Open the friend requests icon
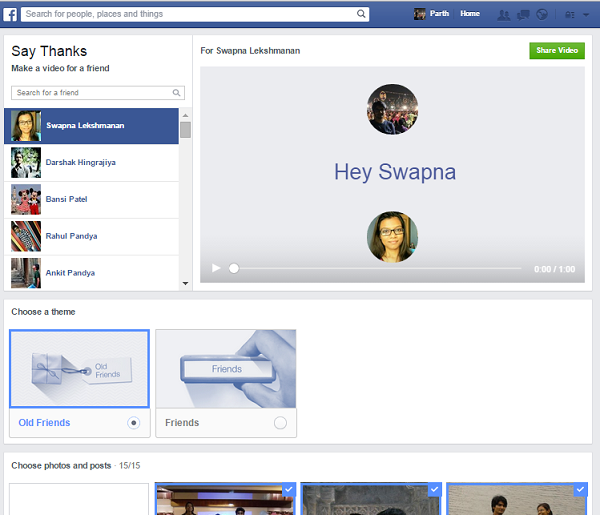 [503, 15]
